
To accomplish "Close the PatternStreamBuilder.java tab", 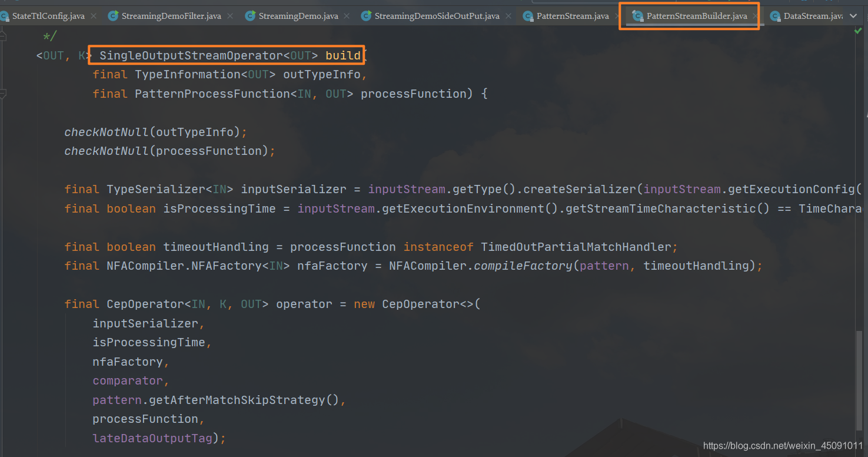I will click(x=755, y=16).
